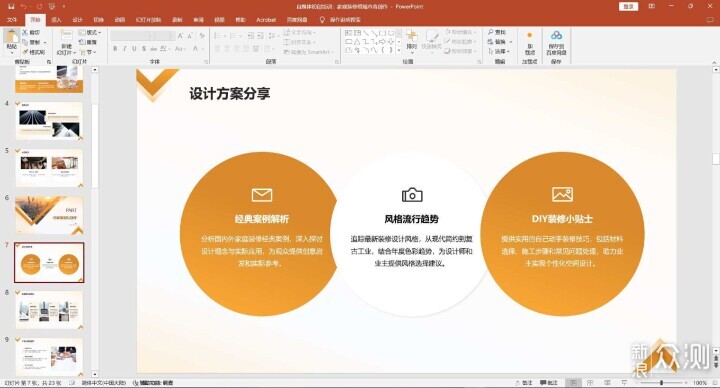
Task: Select slide 6 thumbnail
Action: (49, 215)
